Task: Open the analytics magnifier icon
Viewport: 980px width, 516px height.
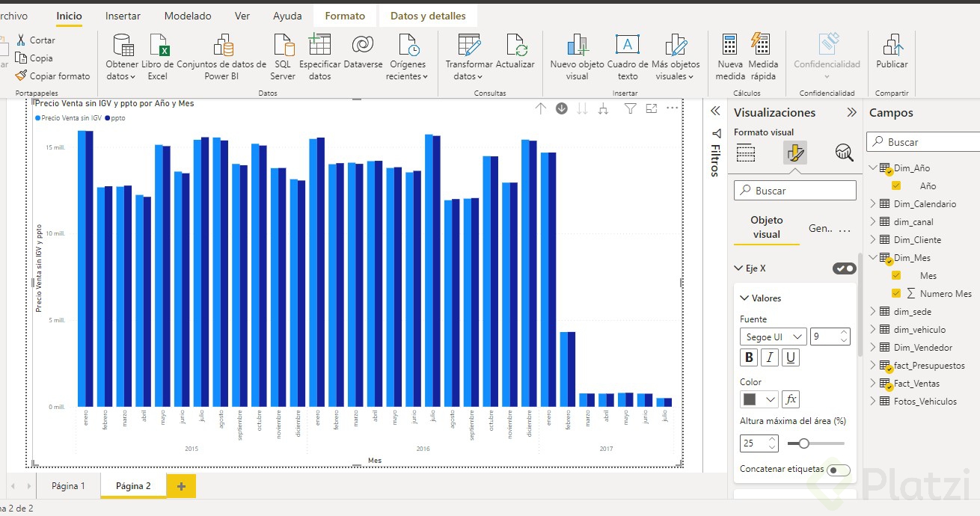Action: pos(845,153)
